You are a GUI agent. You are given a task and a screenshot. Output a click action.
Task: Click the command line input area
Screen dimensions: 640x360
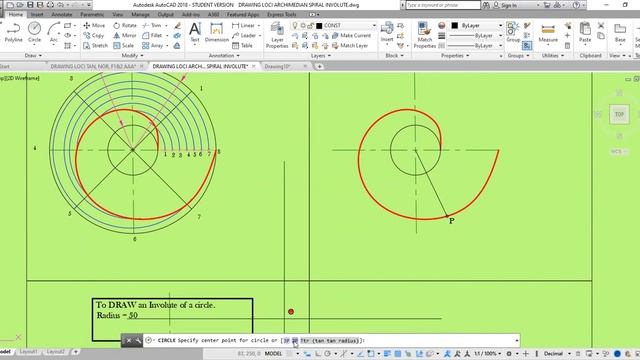pyautogui.click(x=331, y=340)
